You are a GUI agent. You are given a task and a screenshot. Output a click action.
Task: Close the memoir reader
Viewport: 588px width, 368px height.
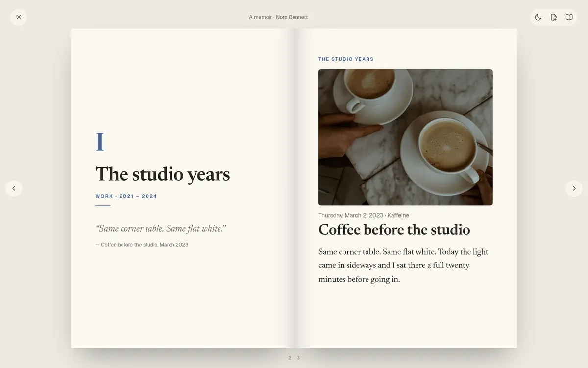tap(19, 17)
